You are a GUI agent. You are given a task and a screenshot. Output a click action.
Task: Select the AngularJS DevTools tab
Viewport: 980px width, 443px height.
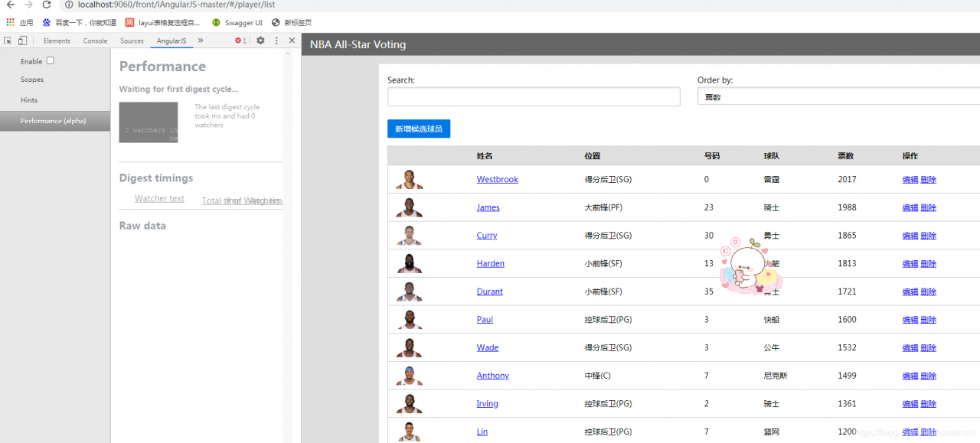[171, 41]
